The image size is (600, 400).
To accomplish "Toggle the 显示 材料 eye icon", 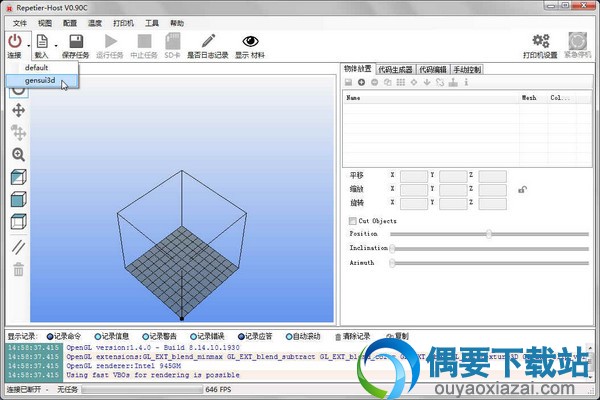I will pos(250,41).
